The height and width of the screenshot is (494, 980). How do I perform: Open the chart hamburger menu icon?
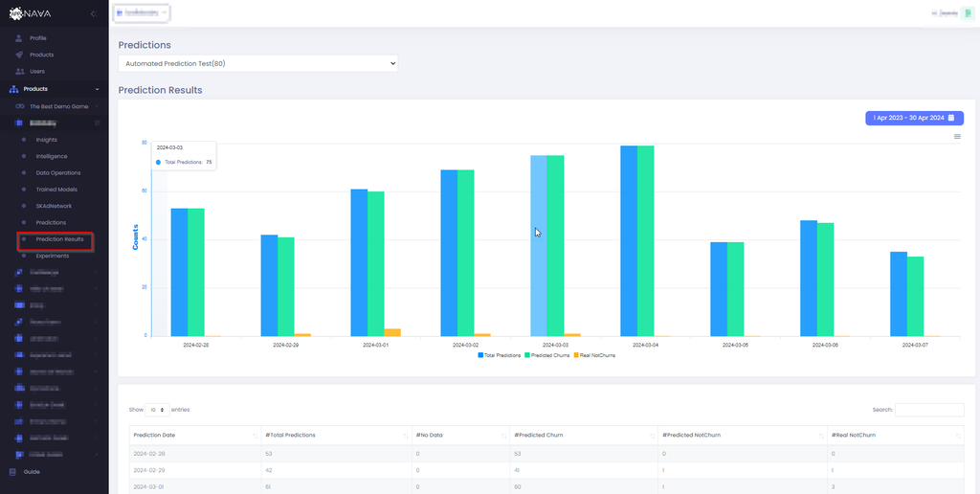(x=957, y=136)
